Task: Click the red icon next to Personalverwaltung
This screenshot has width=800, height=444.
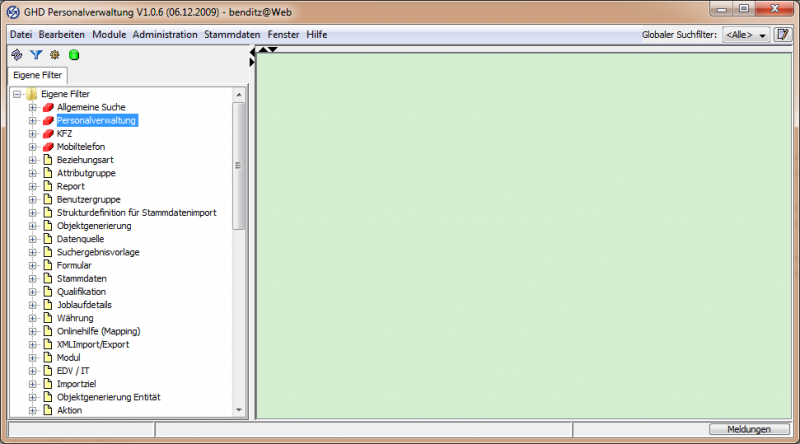Action: pos(48,120)
